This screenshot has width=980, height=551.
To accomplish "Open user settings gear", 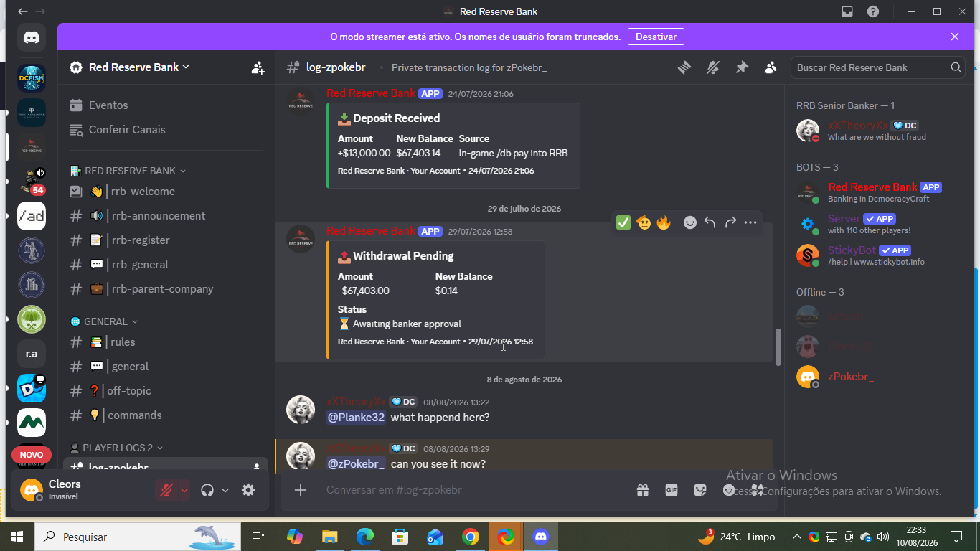I will click(x=248, y=490).
